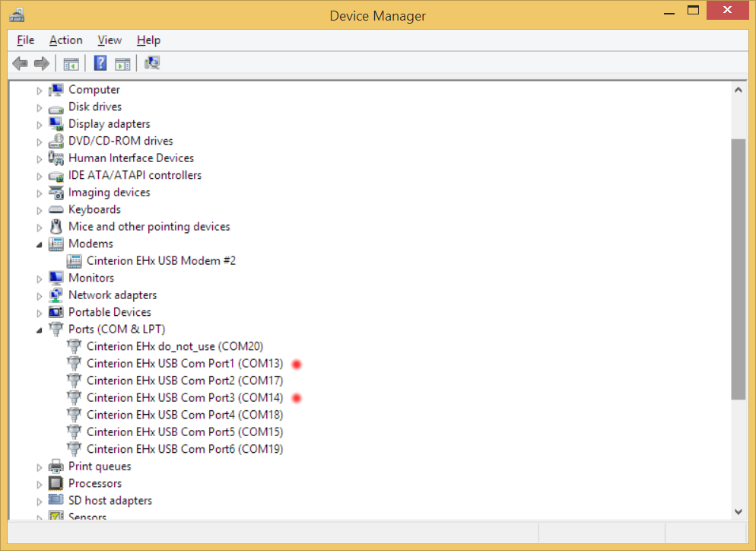Viewport: 756px width, 551px height.
Task: Toggle the console tree pane toolbar icon
Action: coord(71,64)
